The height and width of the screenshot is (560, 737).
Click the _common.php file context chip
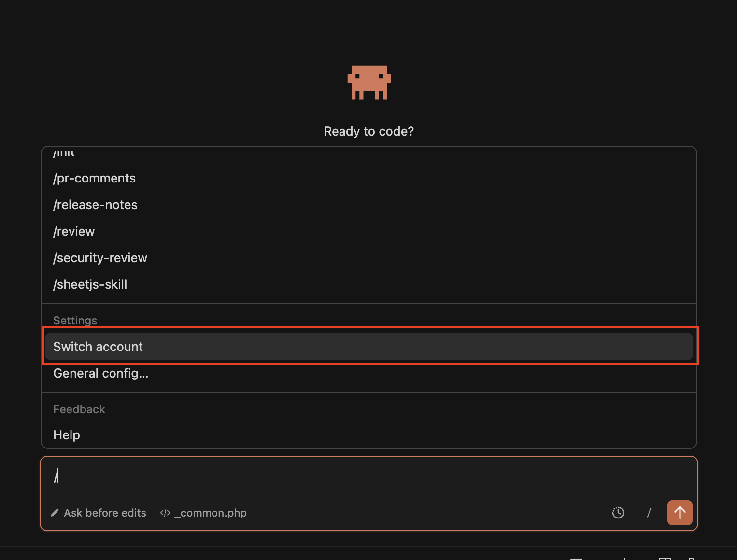(203, 513)
